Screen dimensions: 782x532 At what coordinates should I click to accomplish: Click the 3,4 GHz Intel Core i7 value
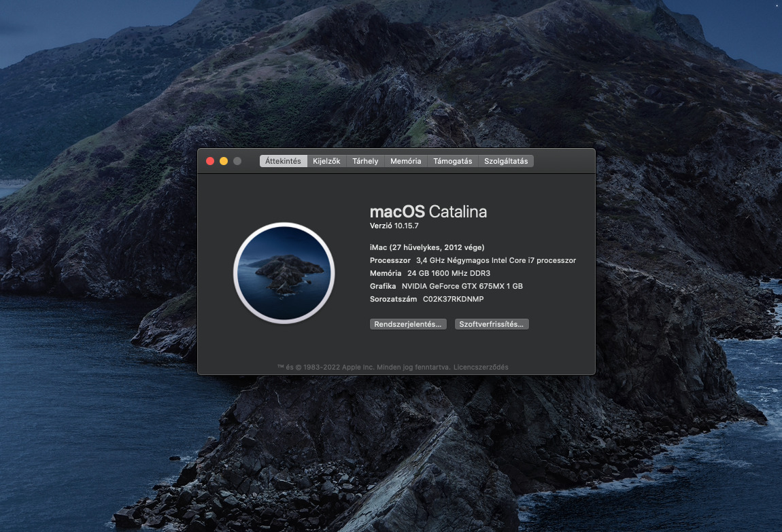(x=496, y=260)
